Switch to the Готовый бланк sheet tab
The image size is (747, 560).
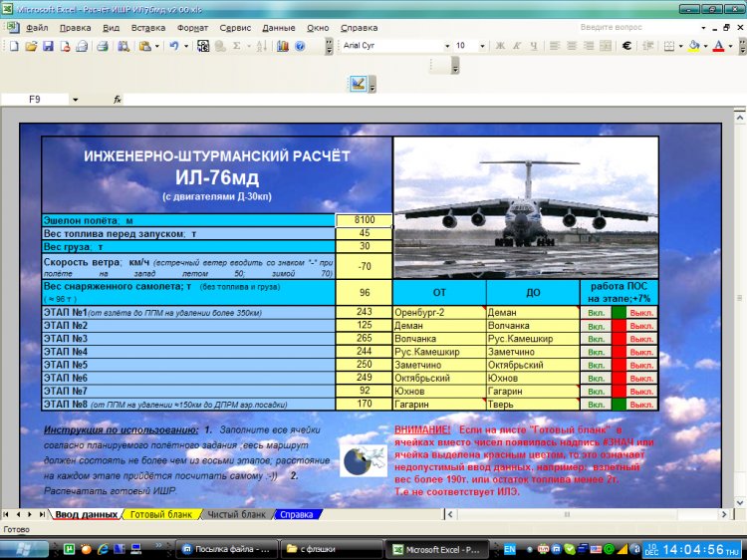(x=161, y=515)
